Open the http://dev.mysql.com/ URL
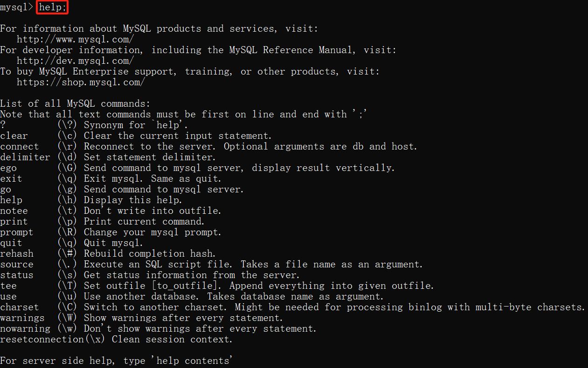Image resolution: width=588 pixels, height=368 pixels. point(76,61)
